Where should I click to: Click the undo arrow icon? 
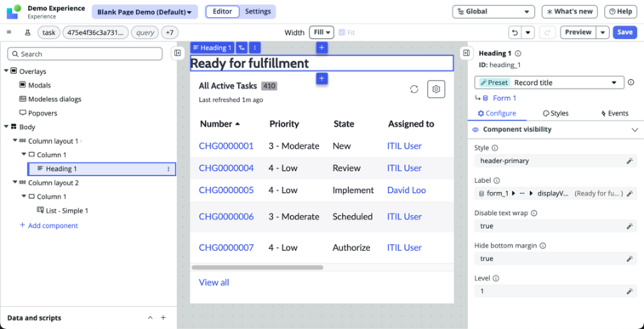(515, 32)
